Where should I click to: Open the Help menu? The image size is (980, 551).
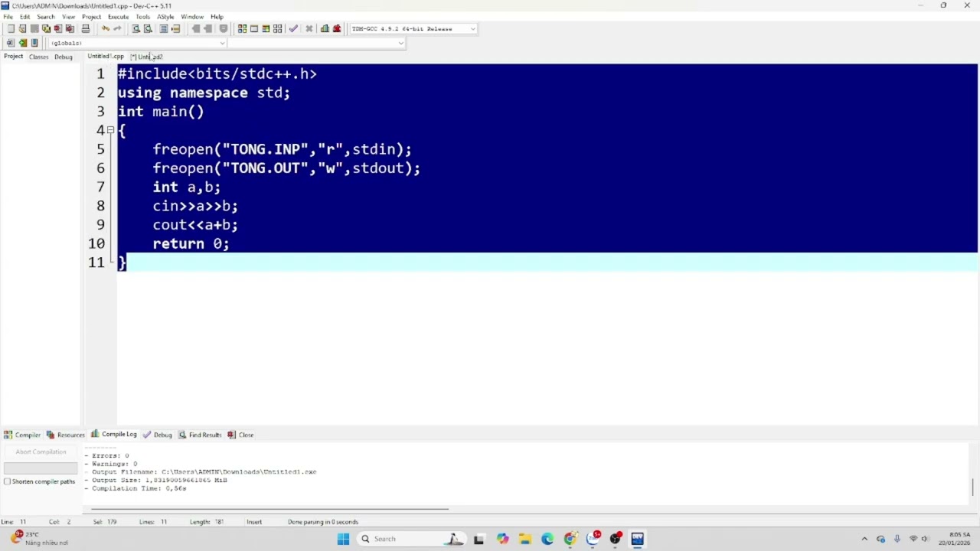217,16
